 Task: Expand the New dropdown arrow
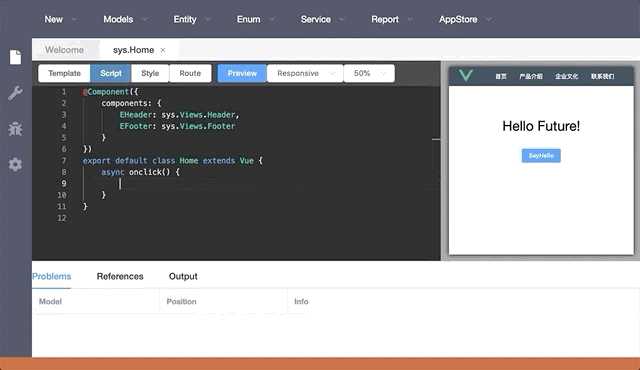pyautogui.click(x=74, y=20)
